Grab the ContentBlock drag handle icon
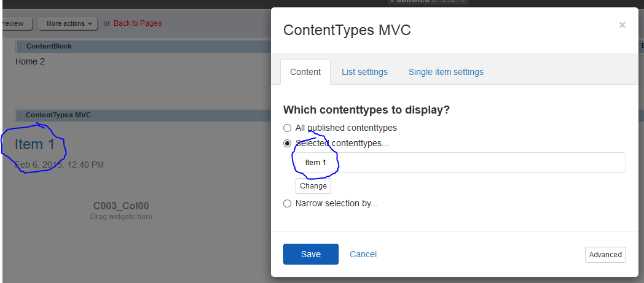This screenshot has width=644, height=283. [x=19, y=47]
